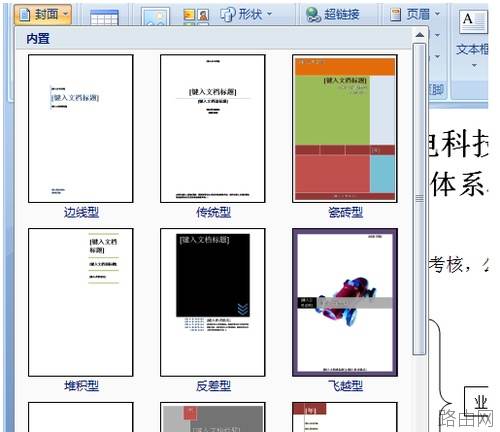Click the table insert icon
Screen dimensions: 500x432
(x=104, y=17)
